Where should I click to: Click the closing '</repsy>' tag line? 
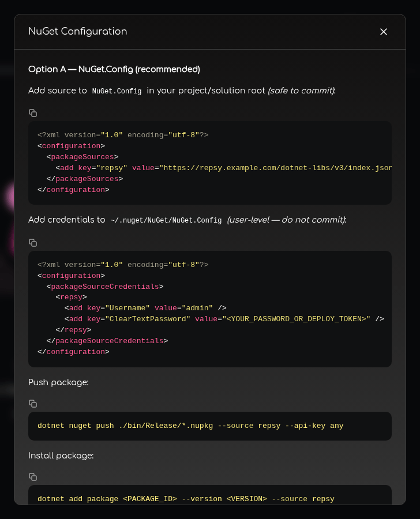(x=73, y=330)
